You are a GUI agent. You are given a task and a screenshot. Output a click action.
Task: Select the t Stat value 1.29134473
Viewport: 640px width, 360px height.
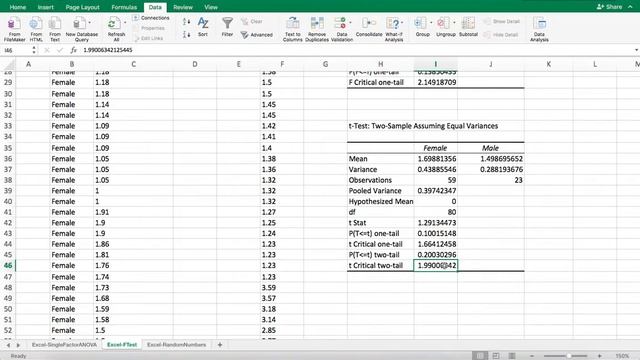436,223
